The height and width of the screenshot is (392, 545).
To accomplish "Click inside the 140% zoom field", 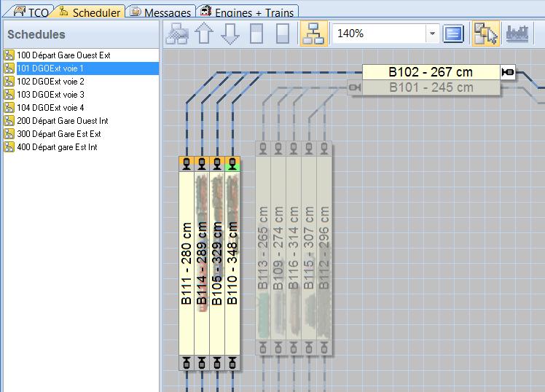I will 379,34.
